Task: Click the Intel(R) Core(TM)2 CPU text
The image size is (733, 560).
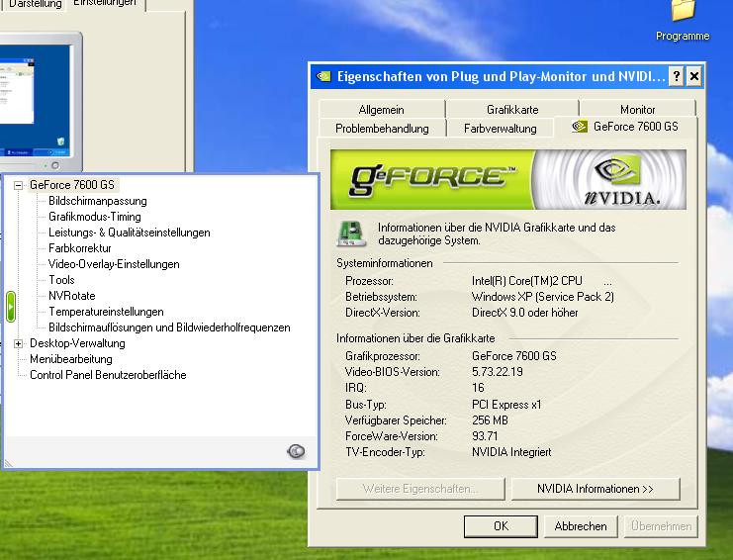Action: point(527,281)
